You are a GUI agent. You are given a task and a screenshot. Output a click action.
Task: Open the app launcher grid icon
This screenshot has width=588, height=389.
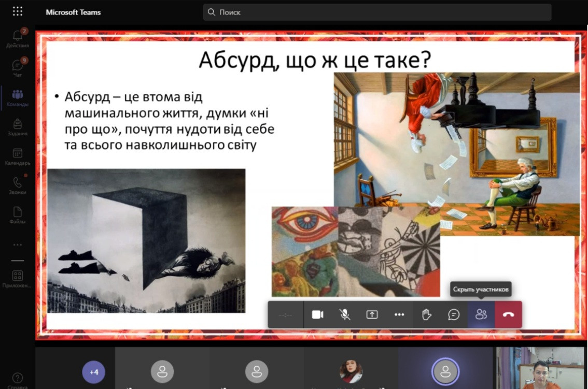click(x=18, y=11)
